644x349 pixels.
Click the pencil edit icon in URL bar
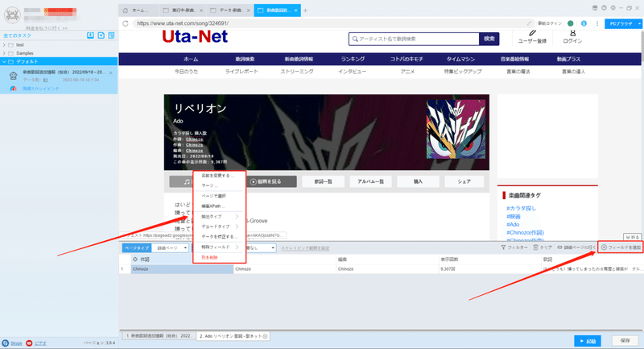click(529, 23)
